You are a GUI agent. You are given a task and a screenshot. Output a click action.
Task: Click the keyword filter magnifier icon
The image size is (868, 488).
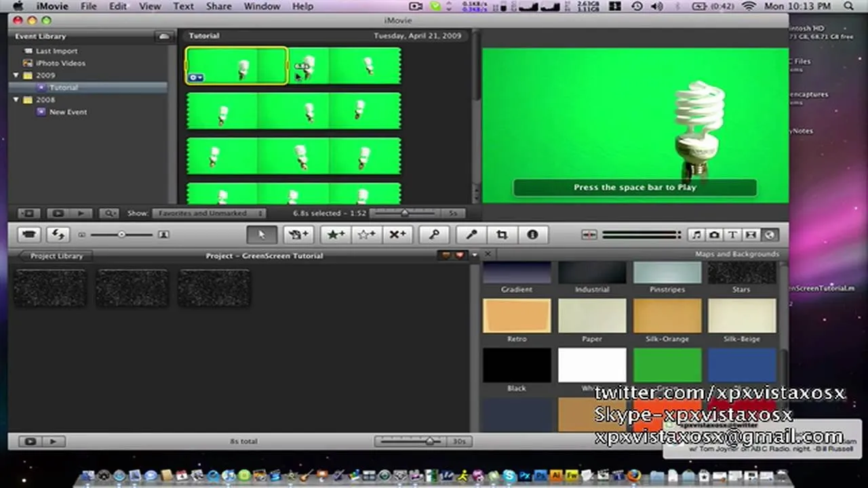109,213
